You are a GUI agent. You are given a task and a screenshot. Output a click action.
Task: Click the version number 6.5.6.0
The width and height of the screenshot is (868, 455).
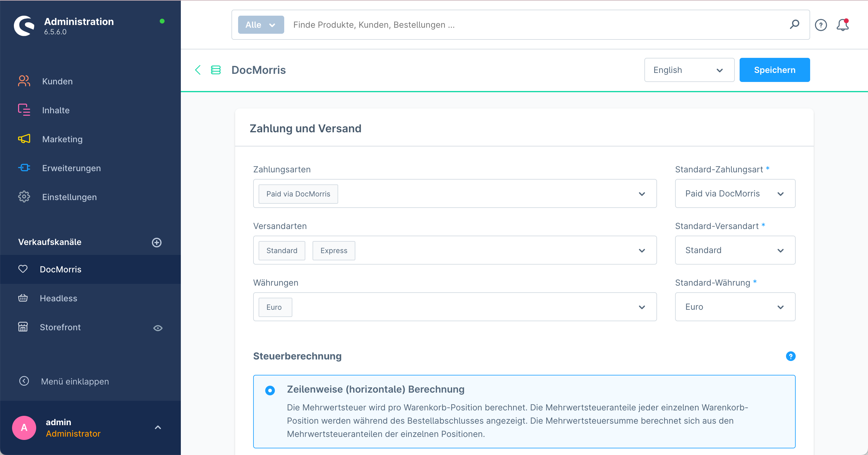point(55,32)
